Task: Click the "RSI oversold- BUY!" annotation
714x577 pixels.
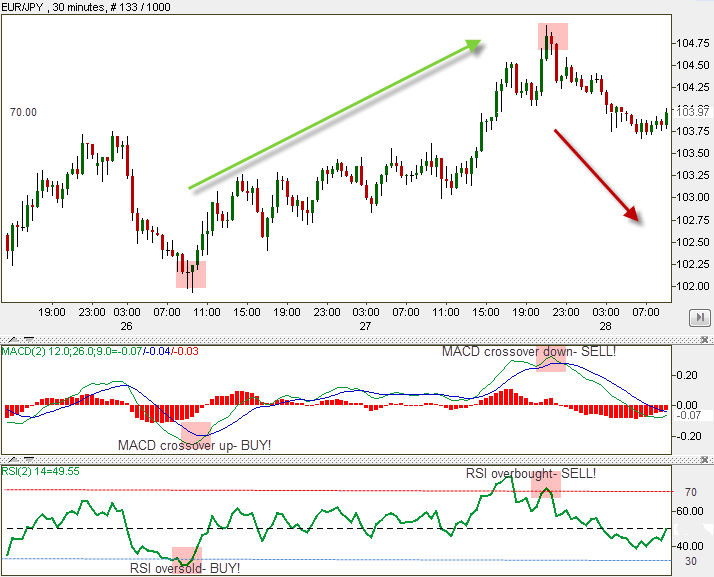Action: pos(185,568)
